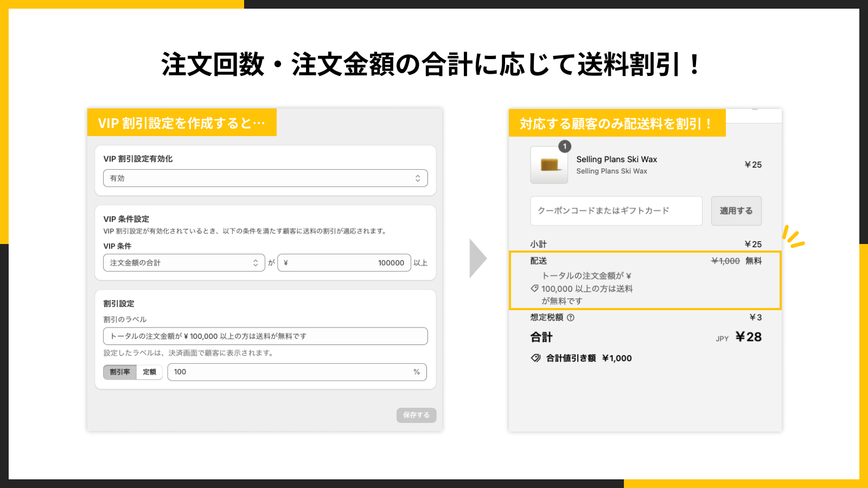Click the quantity badge on the product image
Screen dimensions: 868x488
tap(565, 145)
